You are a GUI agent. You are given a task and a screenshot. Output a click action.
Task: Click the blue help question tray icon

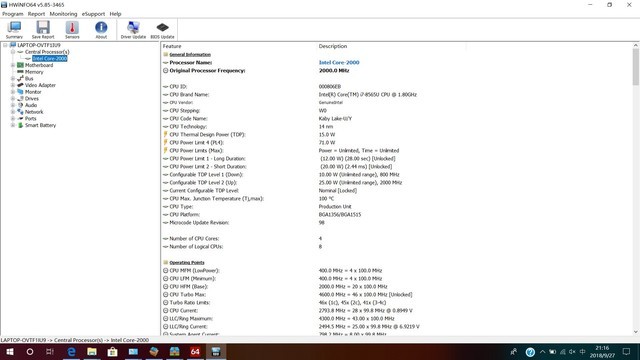pos(530,352)
